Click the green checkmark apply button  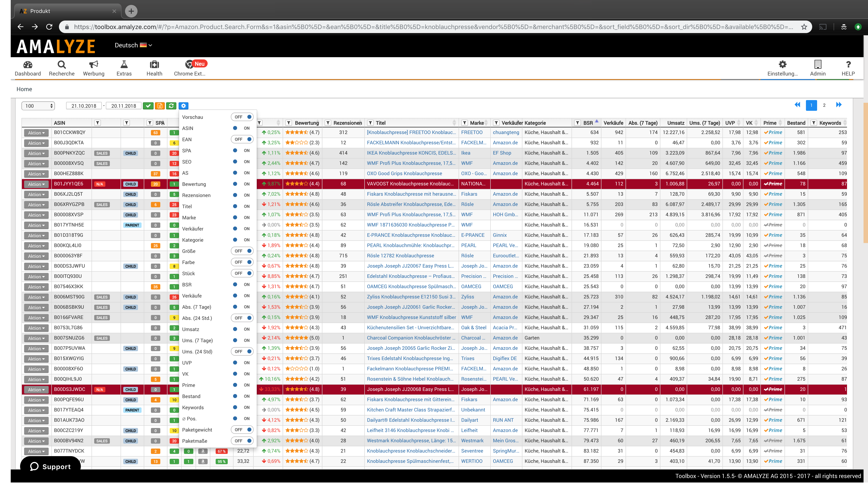[148, 106]
